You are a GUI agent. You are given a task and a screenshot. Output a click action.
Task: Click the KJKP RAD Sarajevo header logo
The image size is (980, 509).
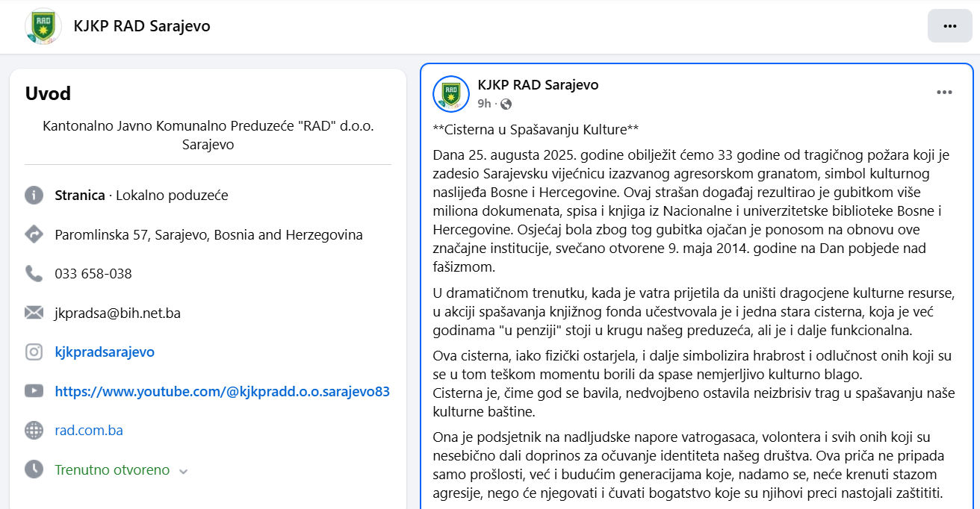click(43, 26)
